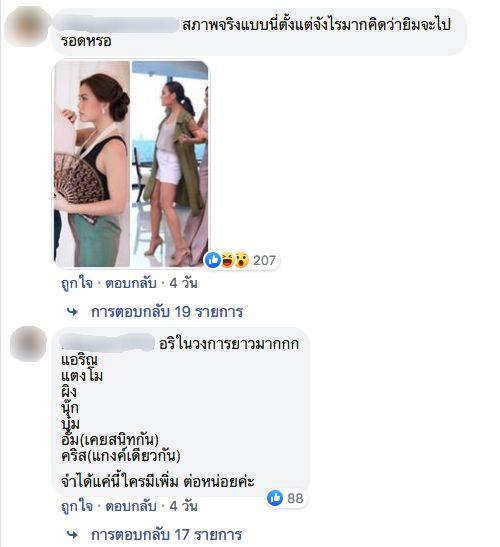Open the first comment's 4 วัน timestamp
500x547 pixels.
point(183,283)
